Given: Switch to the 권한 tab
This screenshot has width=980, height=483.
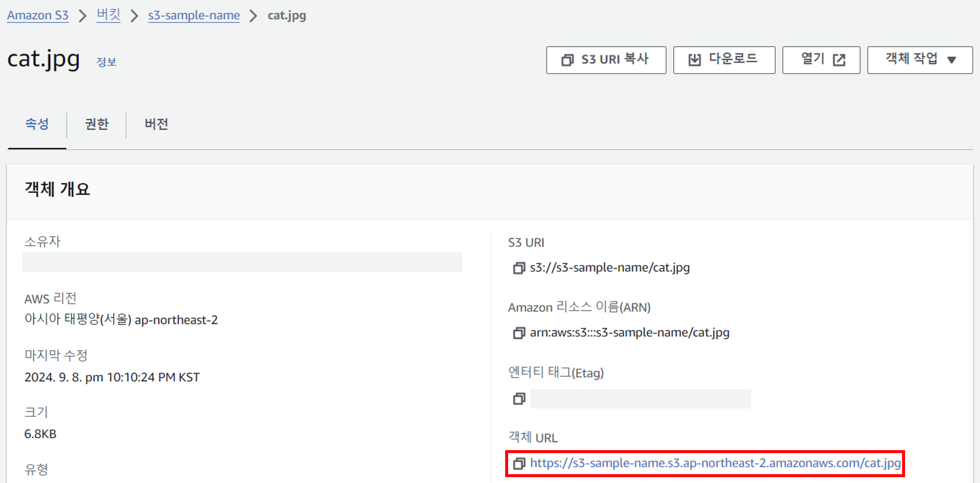Looking at the screenshot, I should [x=97, y=124].
